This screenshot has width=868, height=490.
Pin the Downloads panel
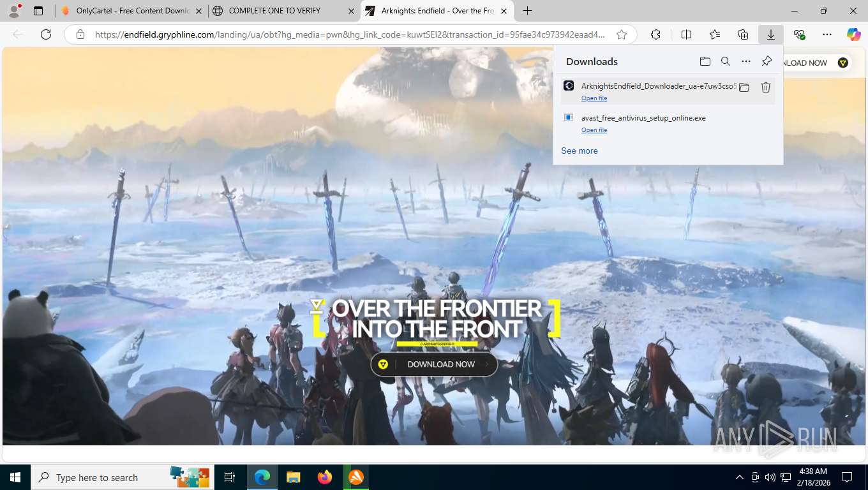(767, 61)
